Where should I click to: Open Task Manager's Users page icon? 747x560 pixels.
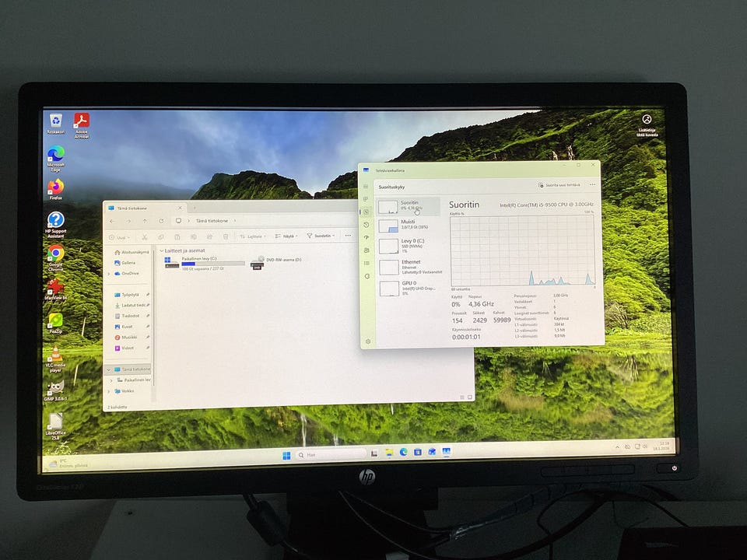point(366,250)
